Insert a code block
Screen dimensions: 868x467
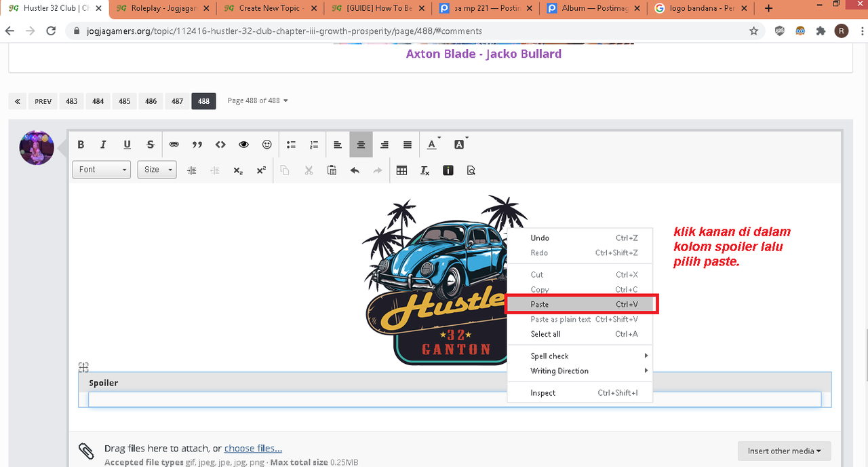tap(220, 145)
